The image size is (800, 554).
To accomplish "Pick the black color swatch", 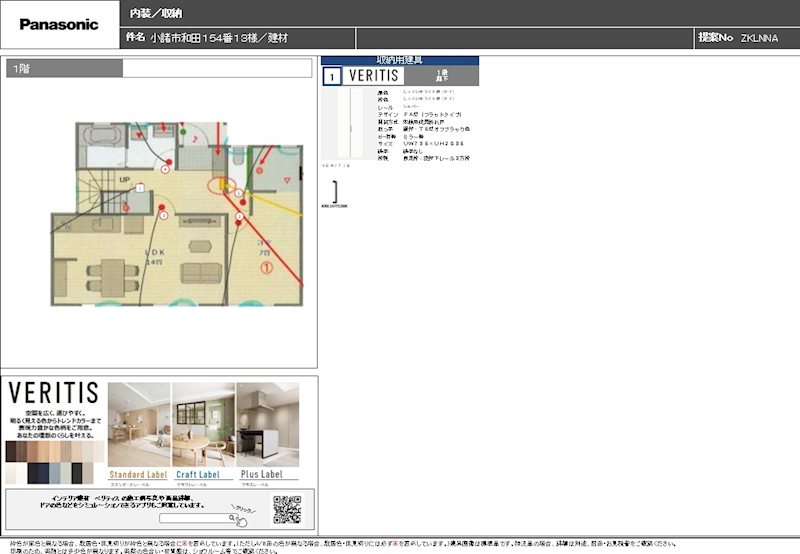I will pyautogui.click(x=77, y=473).
